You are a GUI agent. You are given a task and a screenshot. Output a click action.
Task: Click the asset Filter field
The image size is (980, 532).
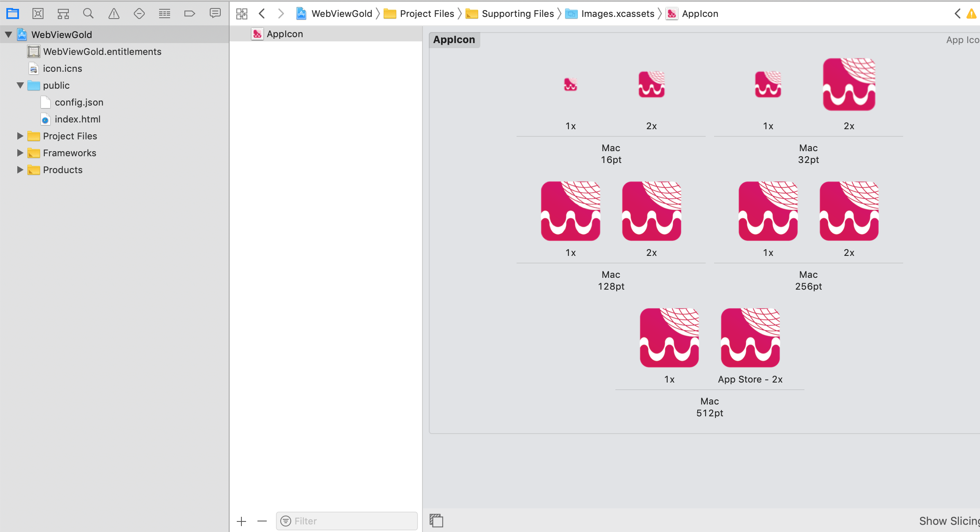click(x=347, y=521)
